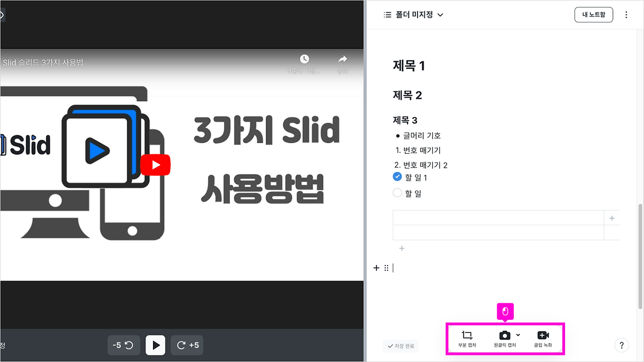Open the three-dot options menu

[x=626, y=15]
